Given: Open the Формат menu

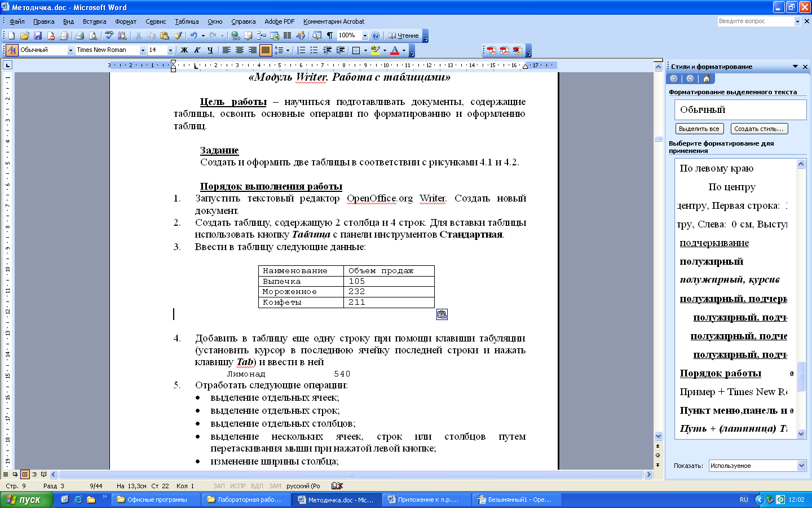Looking at the screenshot, I should click(x=126, y=21).
